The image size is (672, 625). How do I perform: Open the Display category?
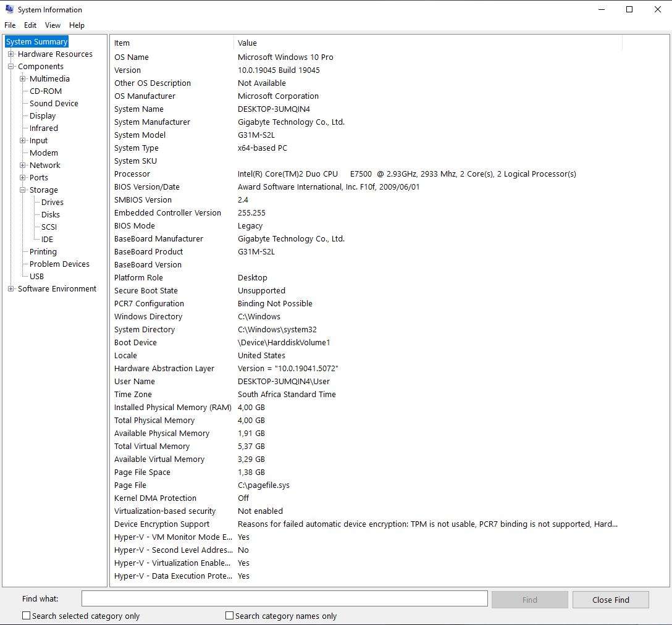(x=43, y=115)
